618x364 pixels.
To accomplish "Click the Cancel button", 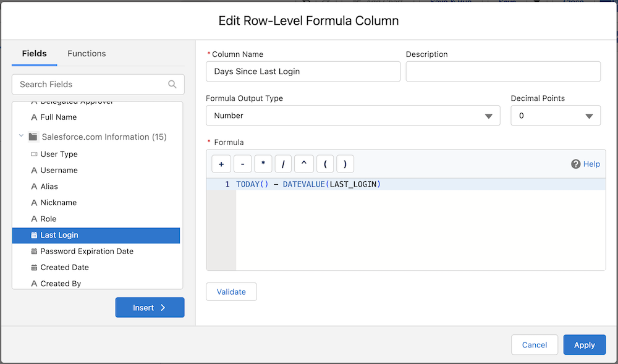I will (535, 345).
